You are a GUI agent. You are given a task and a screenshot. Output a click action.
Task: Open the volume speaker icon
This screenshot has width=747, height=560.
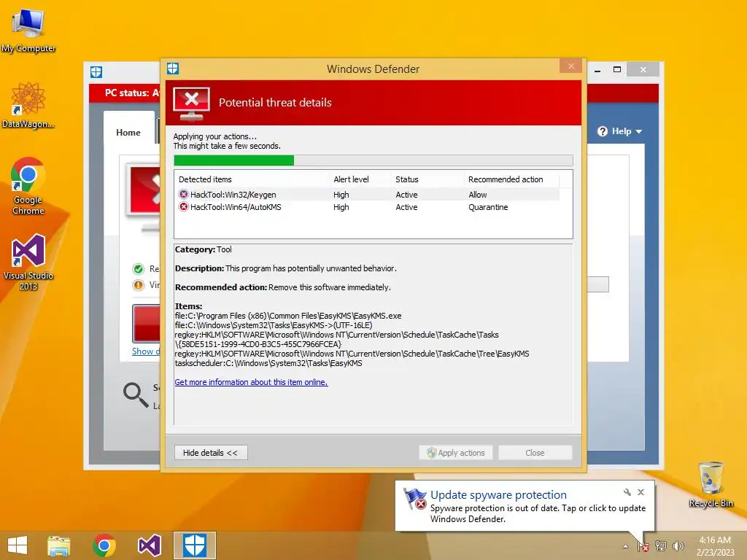[678, 545]
